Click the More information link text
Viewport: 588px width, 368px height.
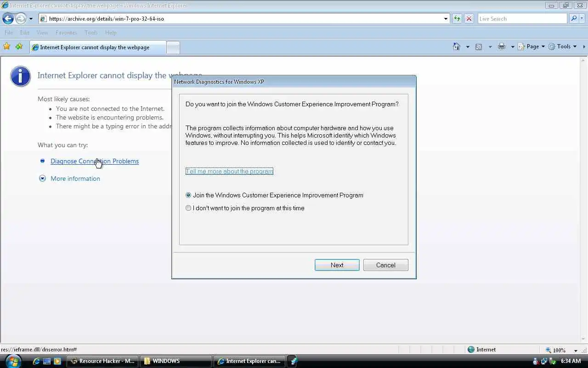pyautogui.click(x=75, y=178)
